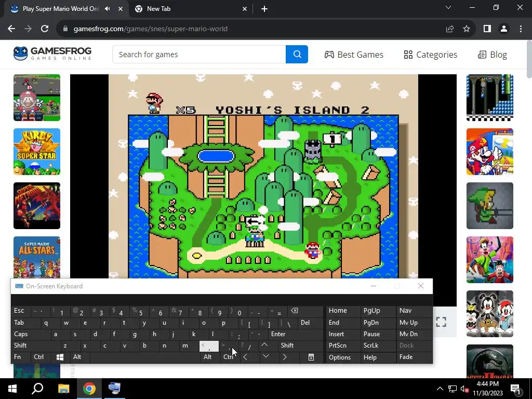Viewport: 532px width, 399px height.
Task: Open the Goofy game thumbnail
Action: click(490, 260)
